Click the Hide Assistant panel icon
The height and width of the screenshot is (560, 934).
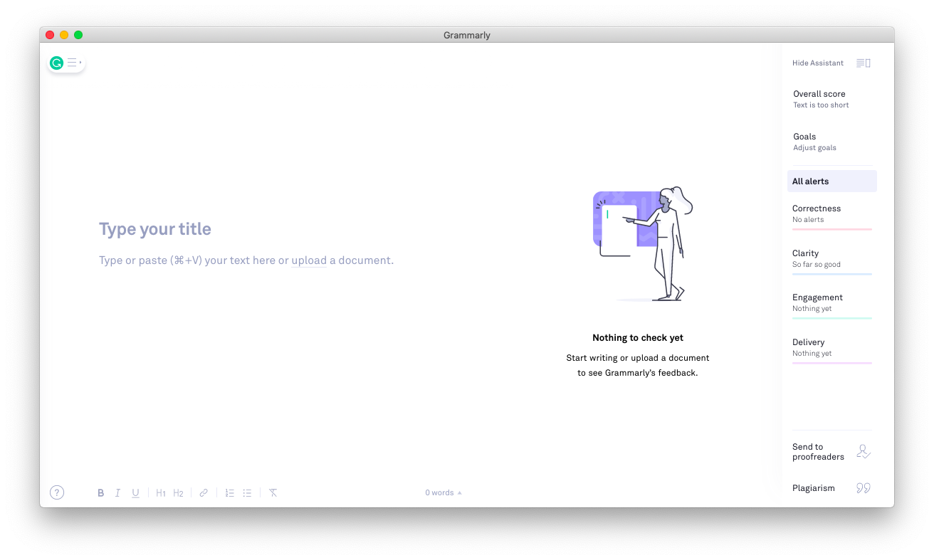[864, 63]
